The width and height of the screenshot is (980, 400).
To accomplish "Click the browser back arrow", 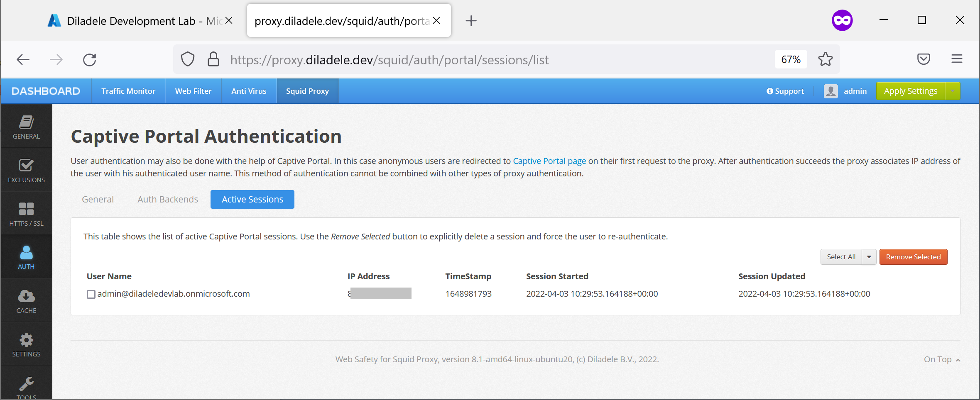I will pyautogui.click(x=23, y=60).
